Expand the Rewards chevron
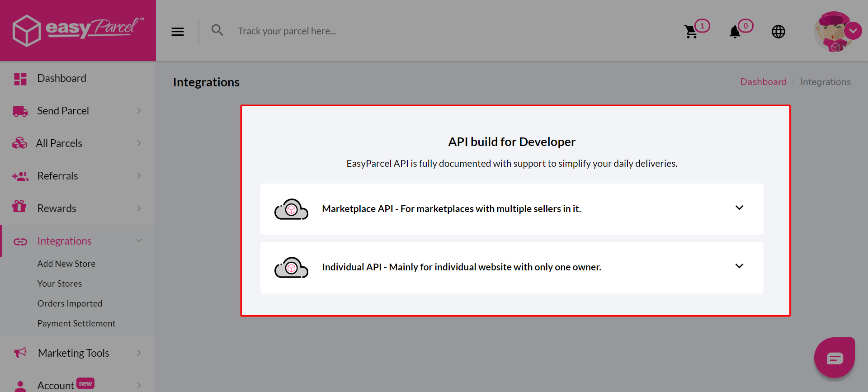This screenshot has height=392, width=868. coord(139,208)
